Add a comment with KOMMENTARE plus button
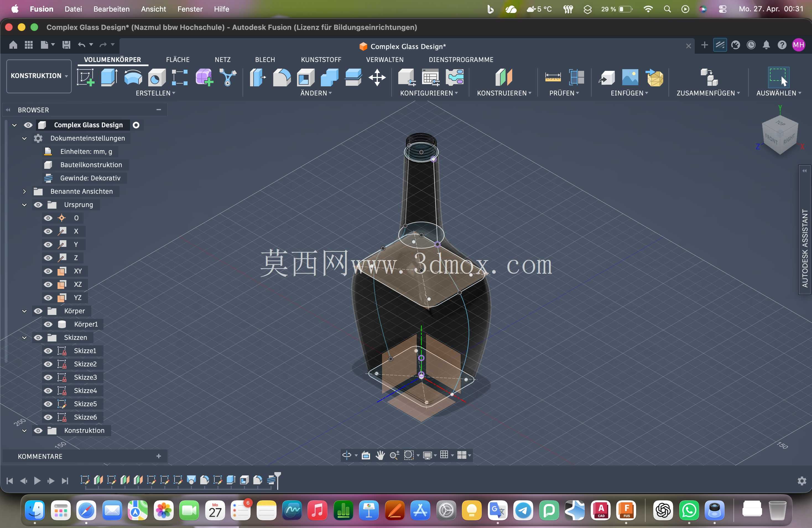This screenshot has height=528, width=812. pyautogui.click(x=159, y=456)
